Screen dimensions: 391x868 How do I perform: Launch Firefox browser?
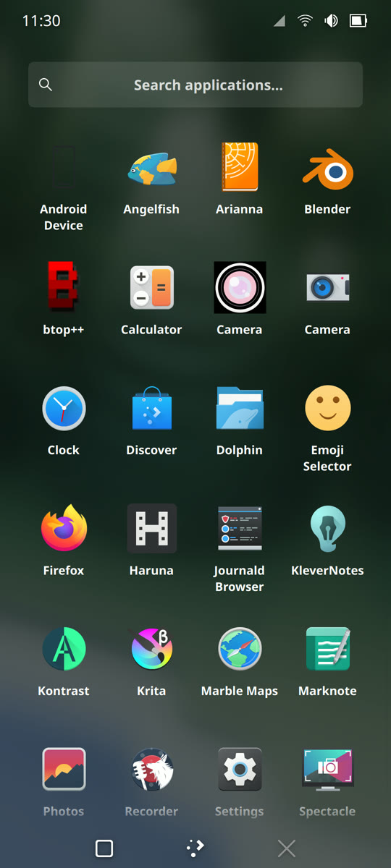64,540
